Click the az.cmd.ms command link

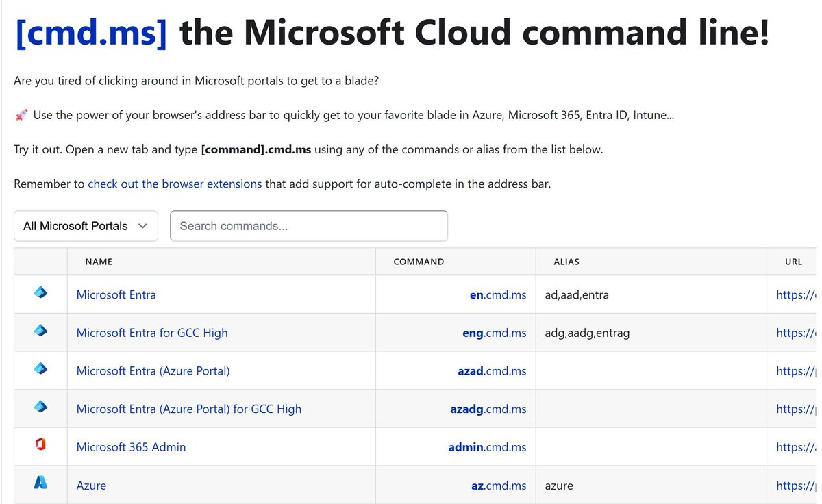(499, 486)
